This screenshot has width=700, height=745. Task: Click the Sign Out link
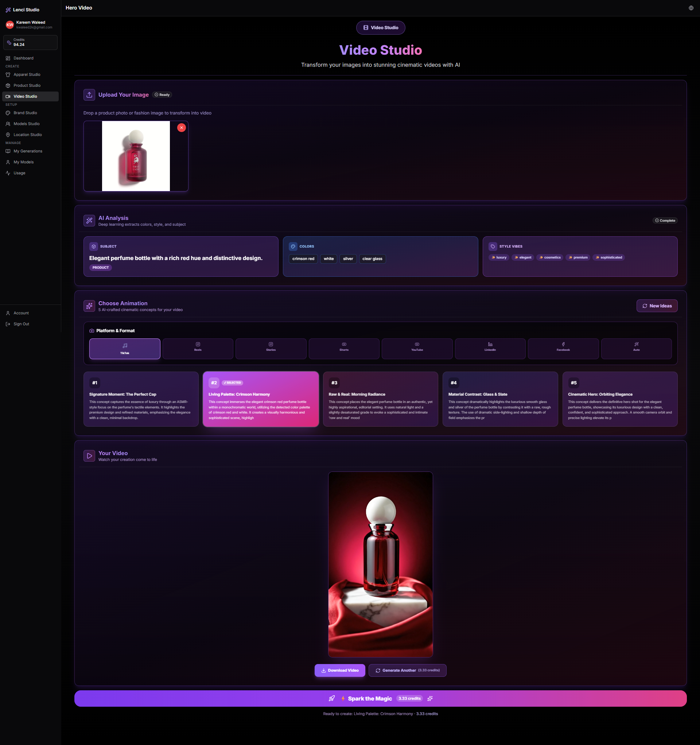[22, 324]
